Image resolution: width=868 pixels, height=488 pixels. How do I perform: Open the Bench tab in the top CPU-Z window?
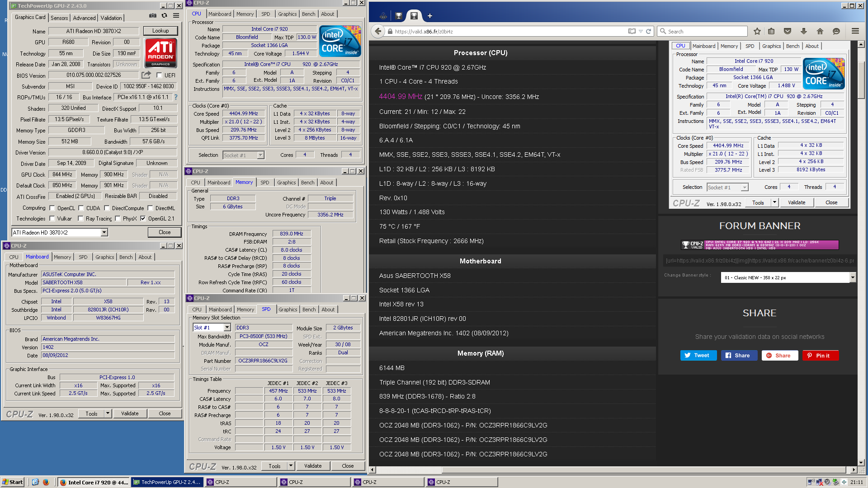(309, 14)
